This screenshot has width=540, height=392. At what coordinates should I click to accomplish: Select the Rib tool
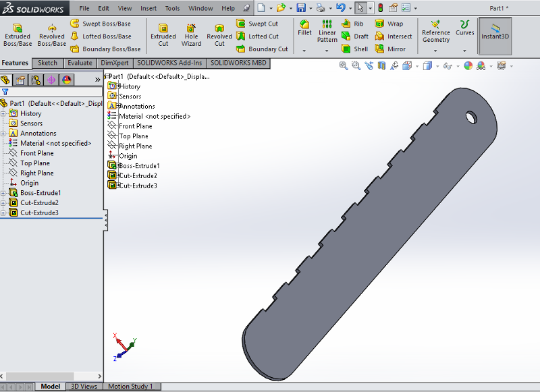(x=352, y=24)
